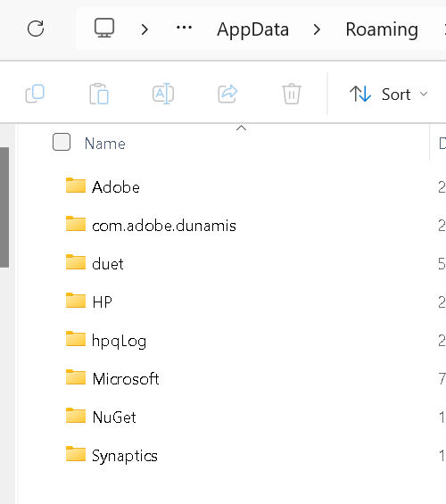The height and width of the screenshot is (504, 446).
Task: Select the Synaptics folder name
Action: [125, 457]
